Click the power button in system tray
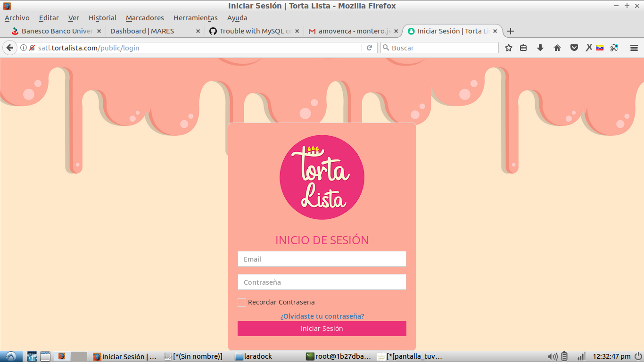Viewport: 644px width, 362px height. click(638, 356)
